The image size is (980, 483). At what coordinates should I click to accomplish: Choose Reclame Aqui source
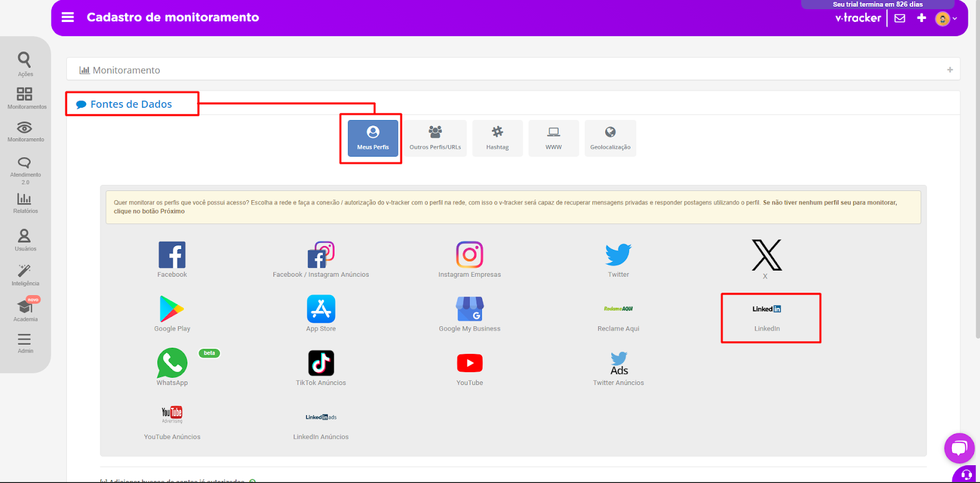(619, 317)
